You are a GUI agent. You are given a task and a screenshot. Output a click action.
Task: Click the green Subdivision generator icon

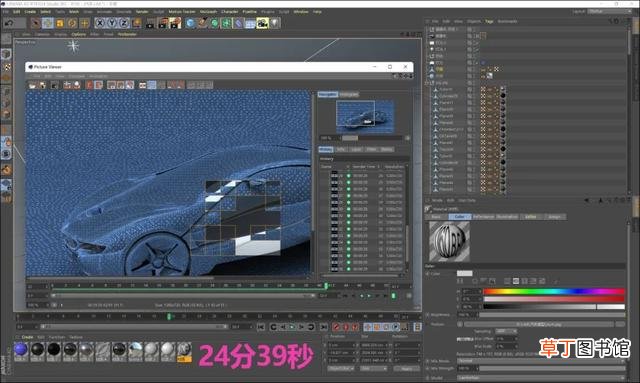pyautogui.click(x=215, y=23)
